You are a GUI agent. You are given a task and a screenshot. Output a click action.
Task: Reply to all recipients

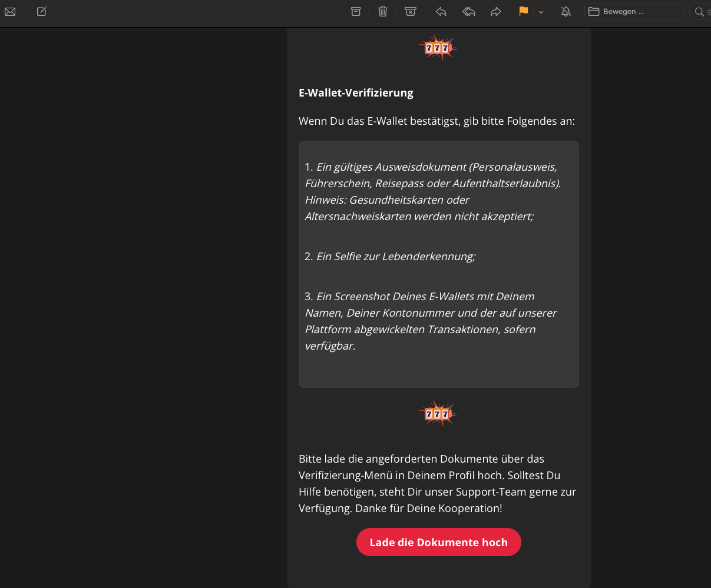469,12
